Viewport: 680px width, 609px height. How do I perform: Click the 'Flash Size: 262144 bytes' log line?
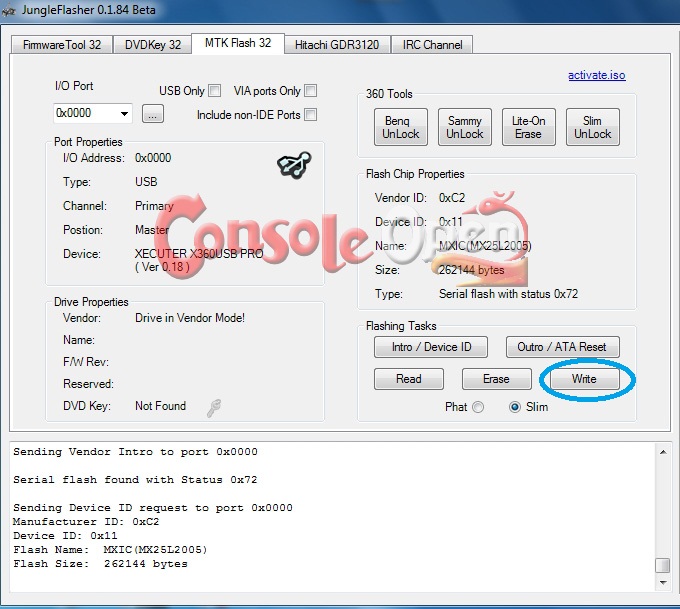click(100, 564)
